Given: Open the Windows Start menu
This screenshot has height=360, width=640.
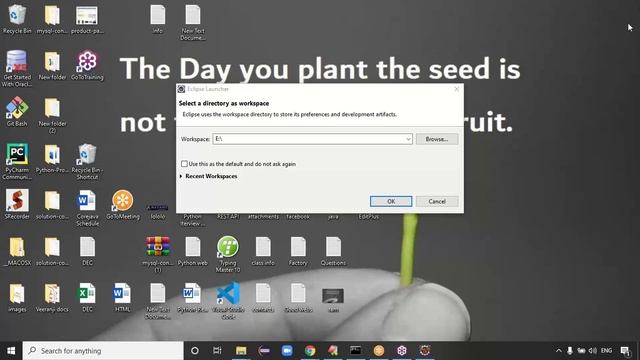Looking at the screenshot, I should point(11,351).
